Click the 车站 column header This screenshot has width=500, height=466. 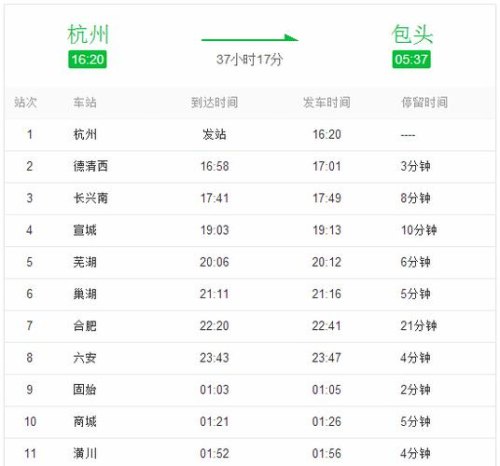85,102
